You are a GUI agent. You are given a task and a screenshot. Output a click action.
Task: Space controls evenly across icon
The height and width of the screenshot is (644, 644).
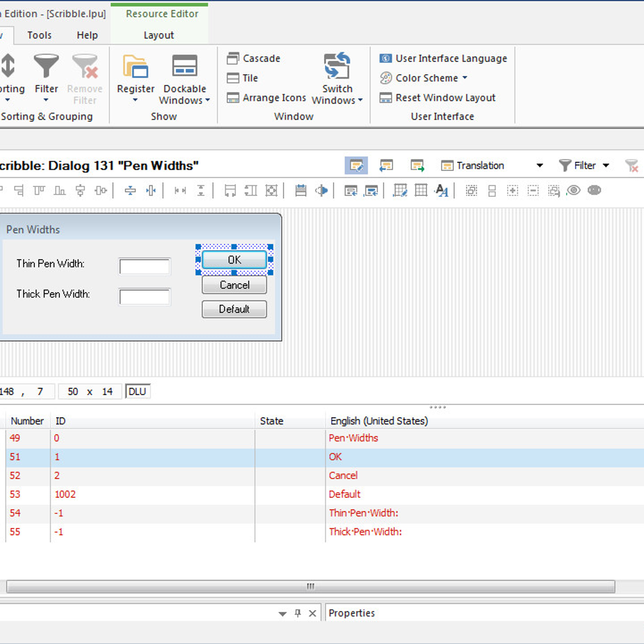(180, 190)
